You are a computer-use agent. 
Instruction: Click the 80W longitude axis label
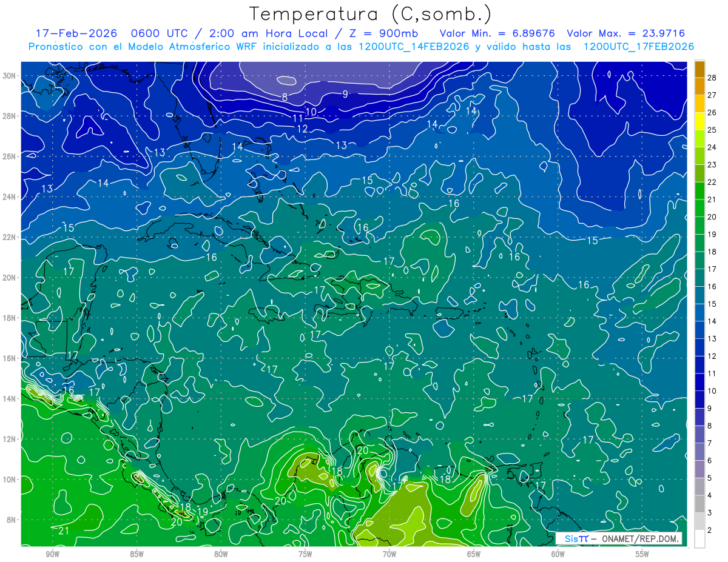(x=221, y=554)
